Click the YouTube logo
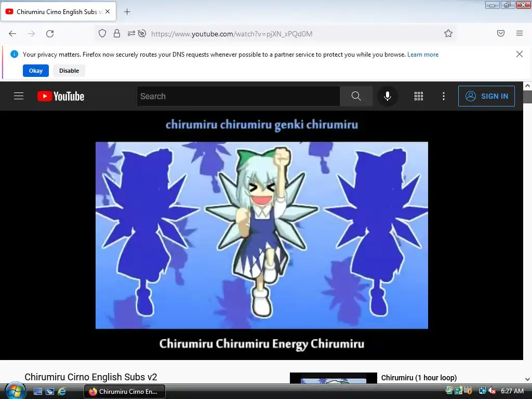532x399 pixels. click(x=61, y=96)
